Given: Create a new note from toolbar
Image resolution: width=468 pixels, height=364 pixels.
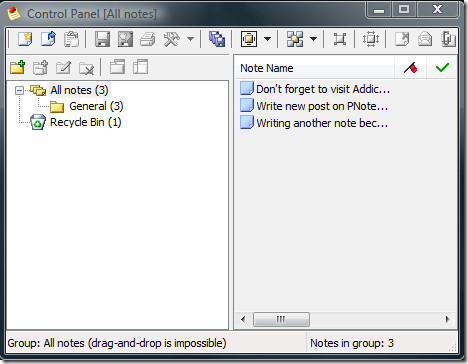Looking at the screenshot, I should click(x=25, y=39).
